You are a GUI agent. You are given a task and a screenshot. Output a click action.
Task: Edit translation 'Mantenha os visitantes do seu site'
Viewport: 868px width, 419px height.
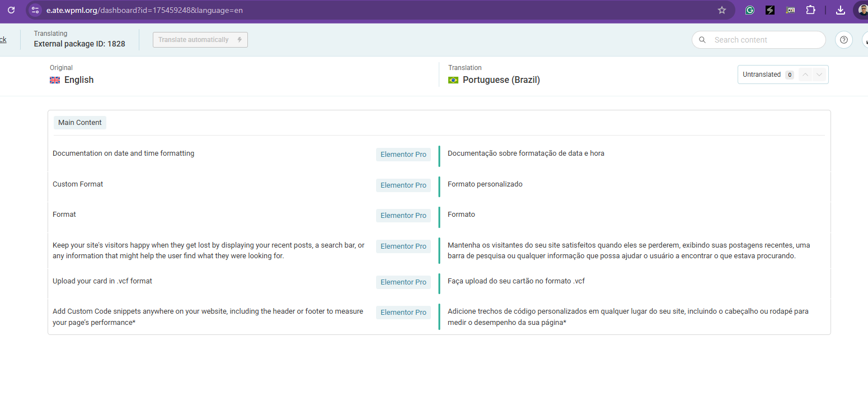(x=629, y=250)
